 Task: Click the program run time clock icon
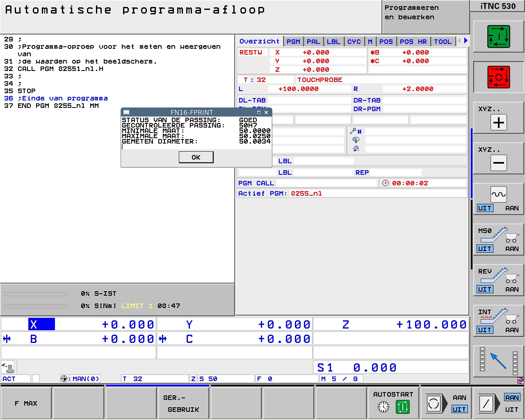[x=386, y=183]
